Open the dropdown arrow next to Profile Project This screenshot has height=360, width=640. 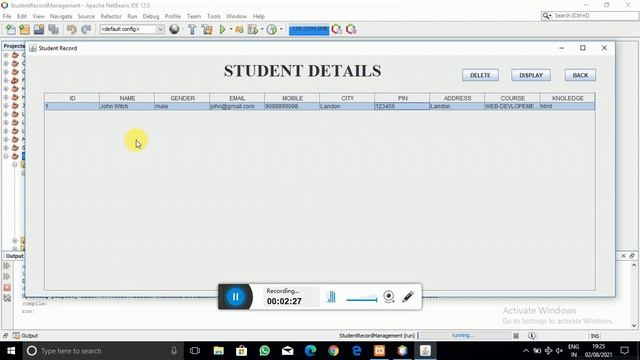coord(262,29)
